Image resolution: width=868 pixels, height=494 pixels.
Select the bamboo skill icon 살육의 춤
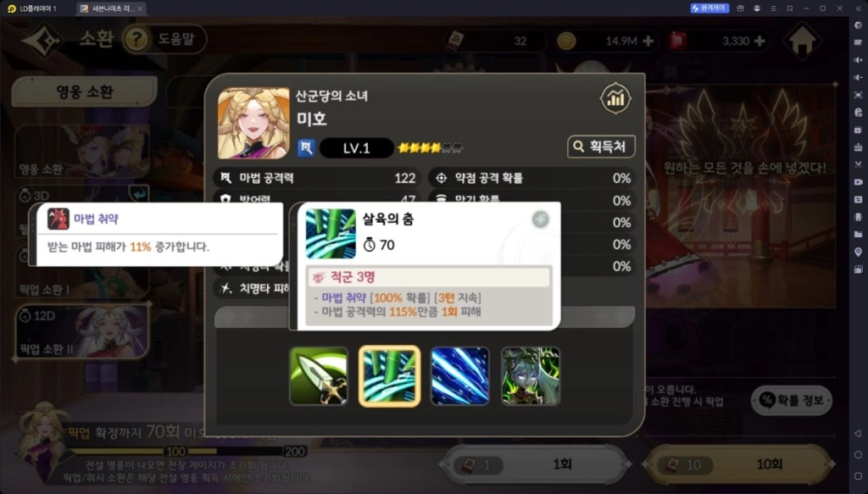point(389,376)
